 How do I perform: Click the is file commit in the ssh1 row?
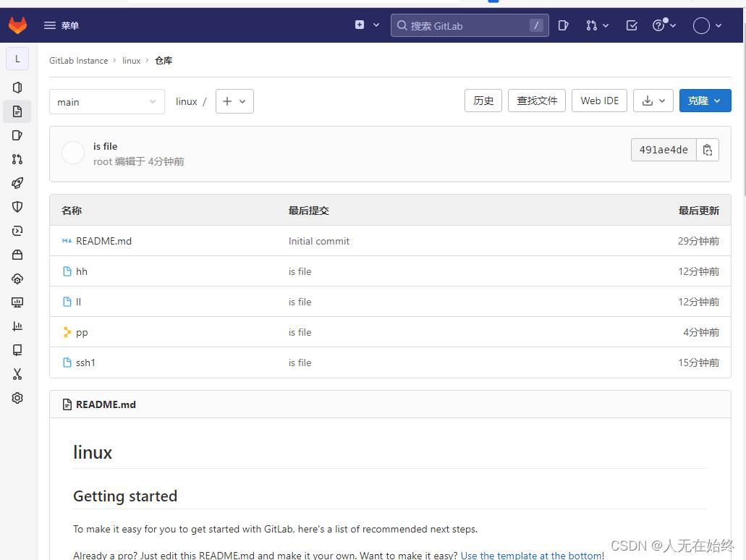point(300,363)
